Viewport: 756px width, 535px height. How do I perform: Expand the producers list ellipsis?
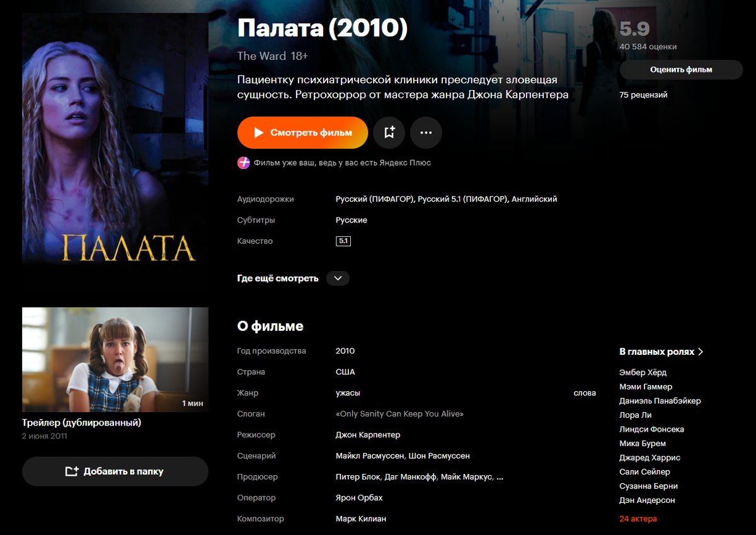[x=500, y=477]
